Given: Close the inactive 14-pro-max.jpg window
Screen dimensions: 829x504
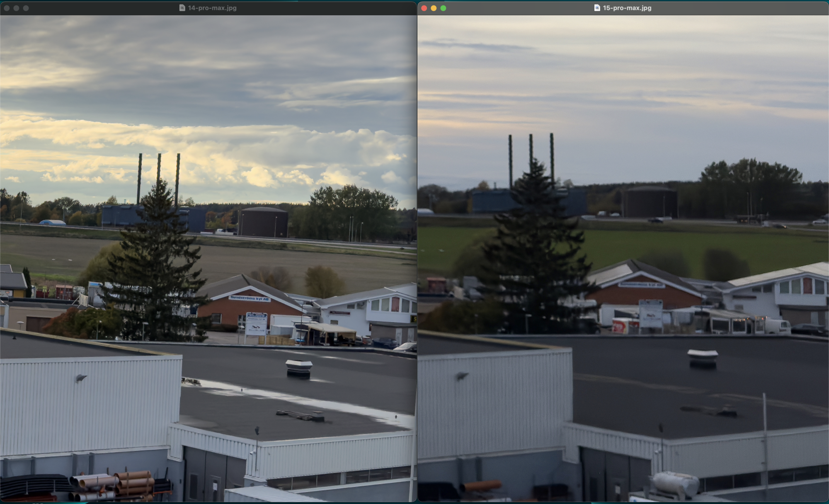Looking at the screenshot, I should [x=7, y=8].
